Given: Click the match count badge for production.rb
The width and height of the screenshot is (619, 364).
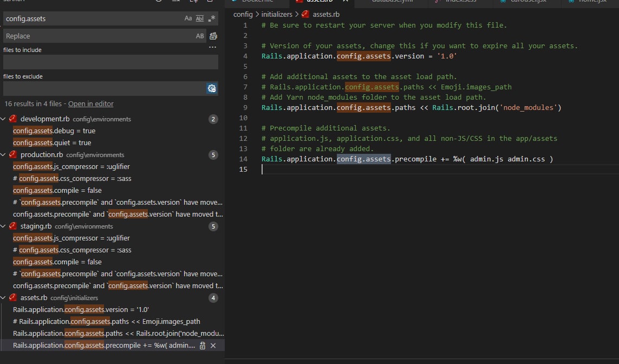Looking at the screenshot, I should 213,155.
